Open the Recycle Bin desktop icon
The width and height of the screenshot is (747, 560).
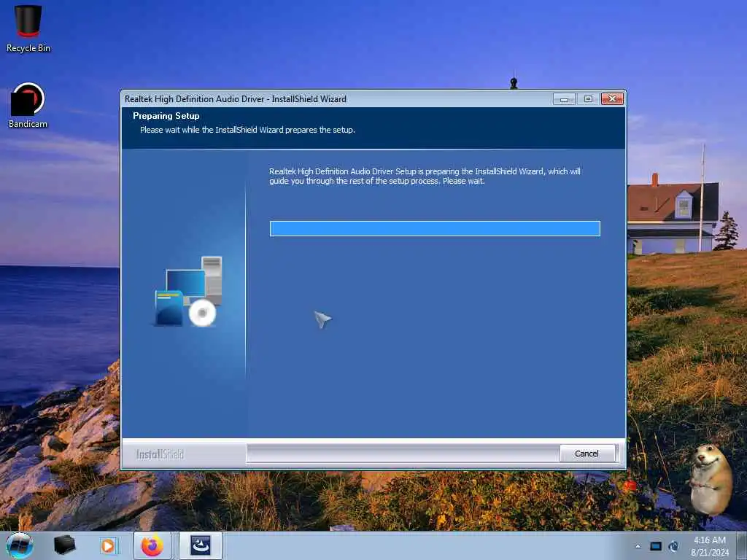pyautogui.click(x=28, y=28)
